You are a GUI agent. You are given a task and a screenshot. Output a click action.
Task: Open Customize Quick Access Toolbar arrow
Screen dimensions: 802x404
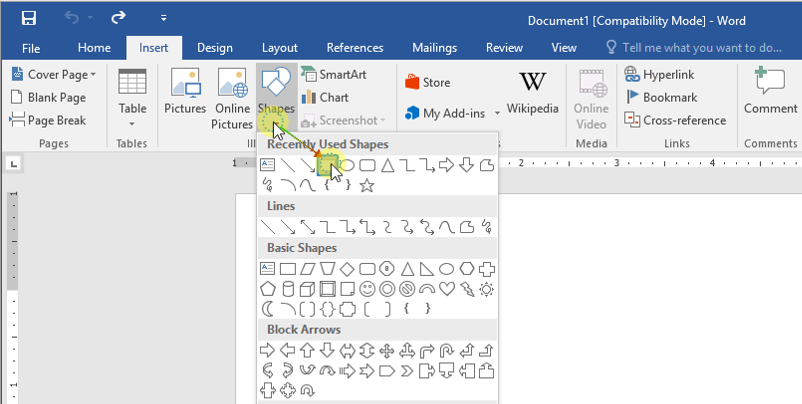point(164,18)
